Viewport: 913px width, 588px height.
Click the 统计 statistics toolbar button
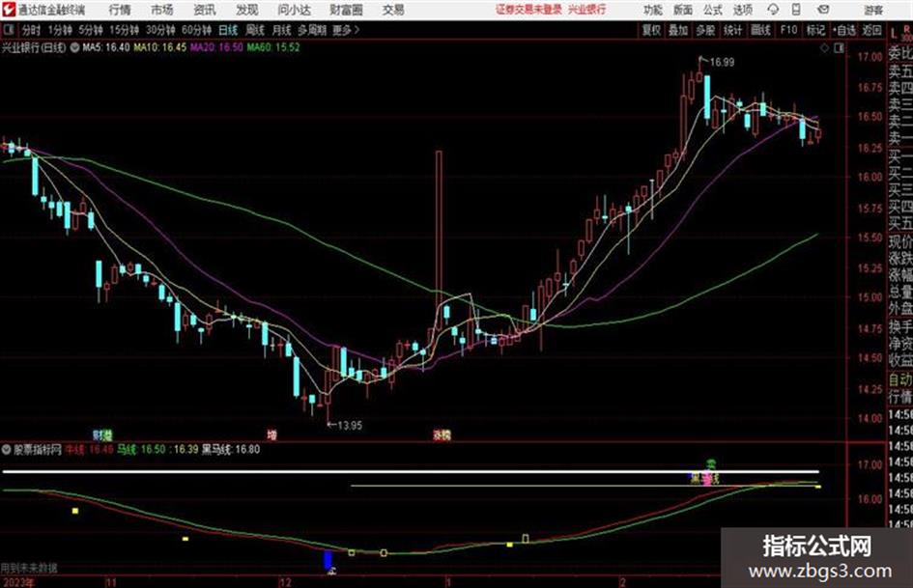pyautogui.click(x=732, y=30)
